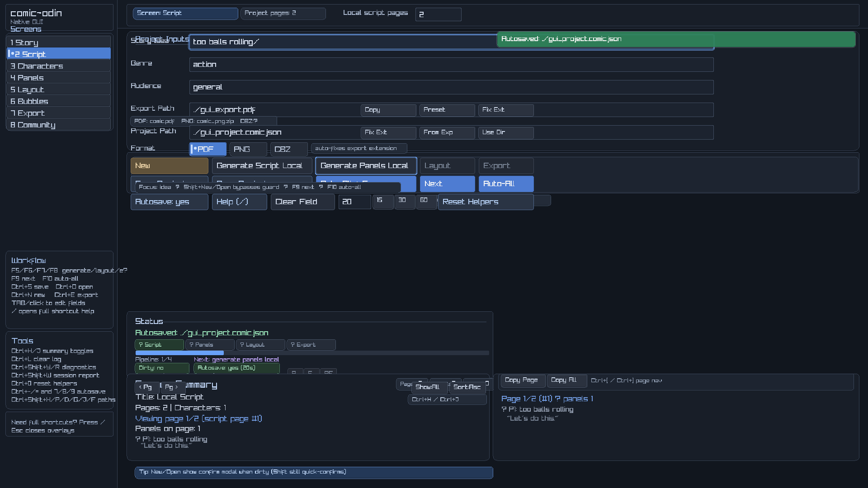Click the Screen: Script indicator

click(185, 14)
